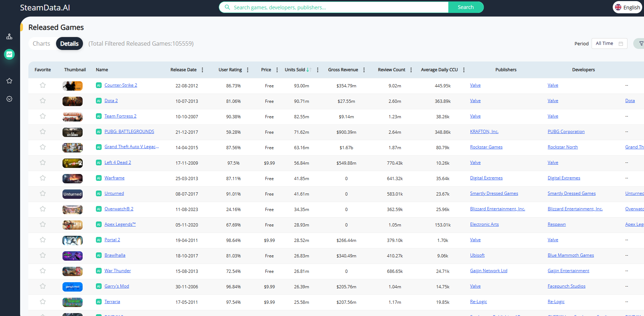Click the Name column header
644x316 pixels.
point(102,70)
